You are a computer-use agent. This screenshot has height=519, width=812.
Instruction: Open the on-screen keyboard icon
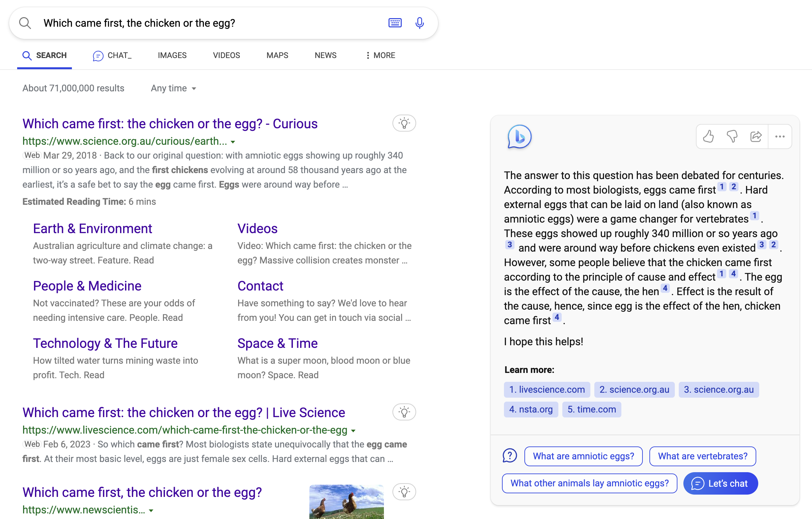395,23
